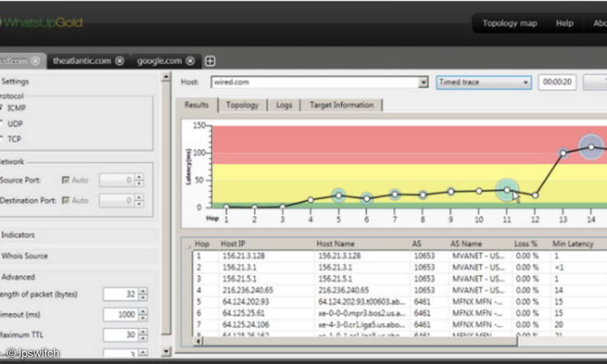The image size is (607, 364).
Task: Open the Host dropdown arrow
Action: pyautogui.click(x=424, y=82)
